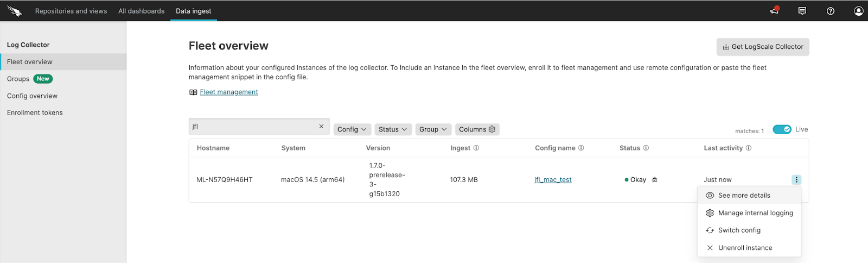Go to Enrollment tokens in sidebar
This screenshot has width=868, height=263.
35,112
